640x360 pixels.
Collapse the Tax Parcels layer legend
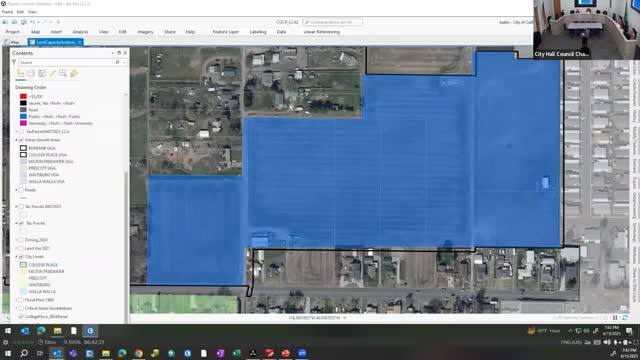[x=17, y=223]
